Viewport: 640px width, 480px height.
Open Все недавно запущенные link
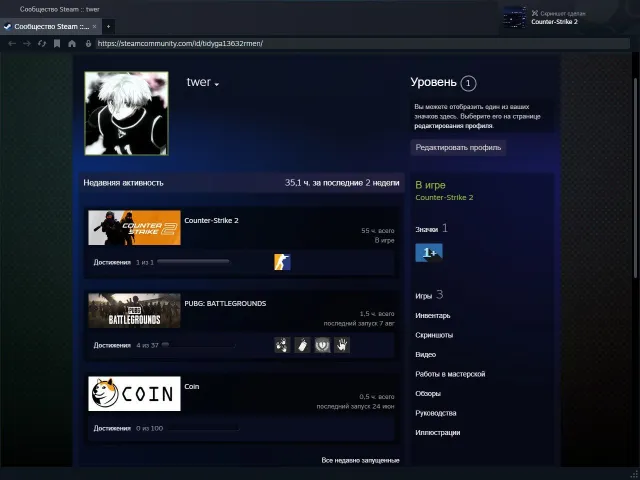(360, 460)
